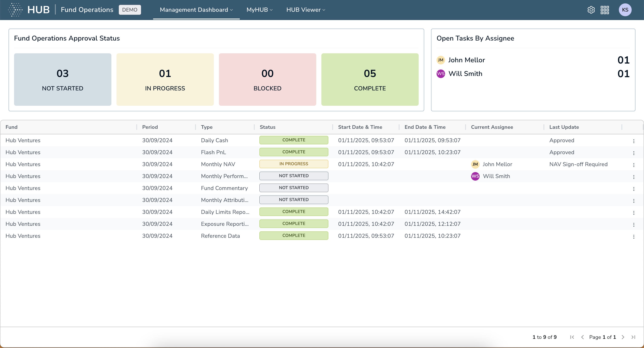Viewport: 644px width, 348px height.
Task: Go to previous page arrow
Action: coord(582,337)
